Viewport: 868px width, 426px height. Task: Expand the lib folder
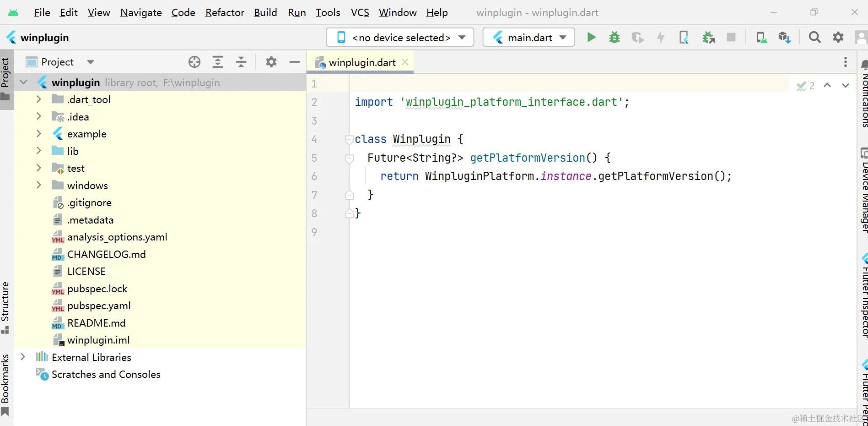pyautogui.click(x=39, y=151)
